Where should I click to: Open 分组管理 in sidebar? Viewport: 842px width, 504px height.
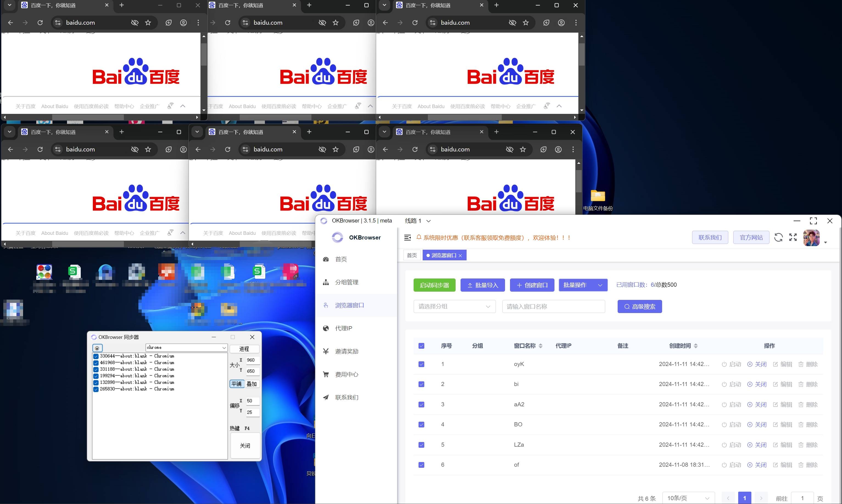[x=346, y=282]
